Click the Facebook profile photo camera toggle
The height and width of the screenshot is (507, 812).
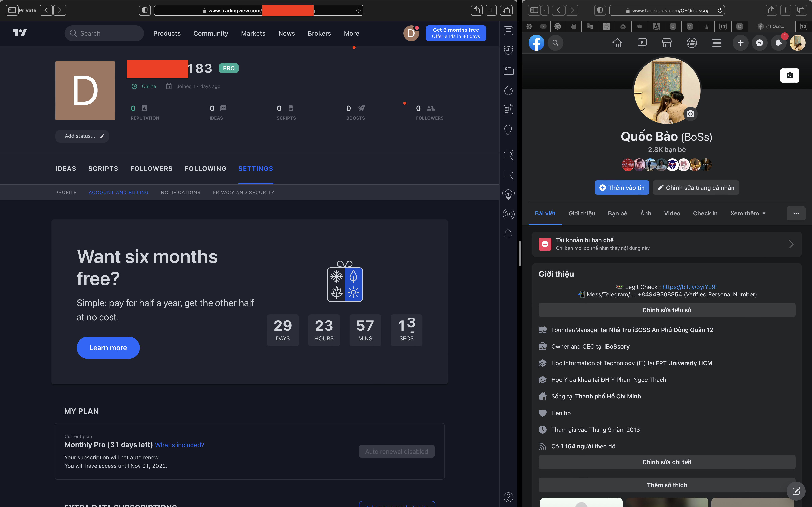point(690,114)
